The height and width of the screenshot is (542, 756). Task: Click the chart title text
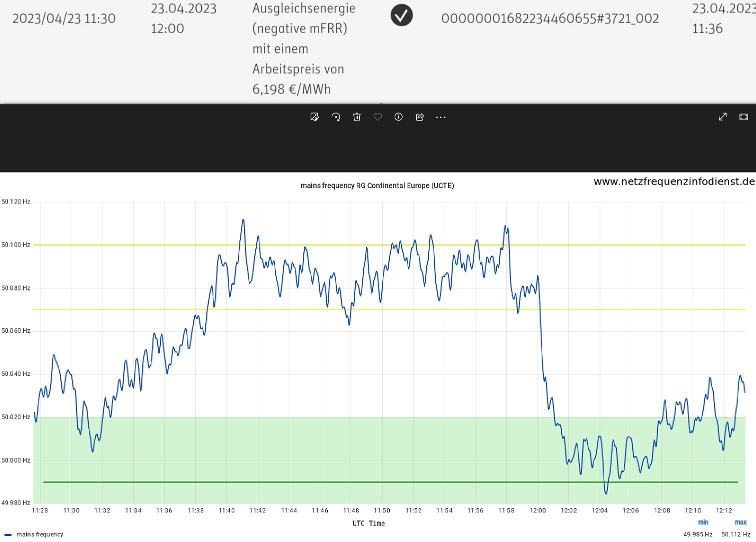pos(377,185)
